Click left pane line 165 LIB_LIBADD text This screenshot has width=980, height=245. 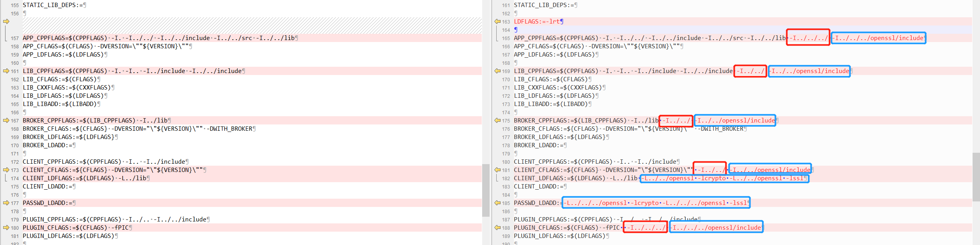pyautogui.click(x=61, y=104)
